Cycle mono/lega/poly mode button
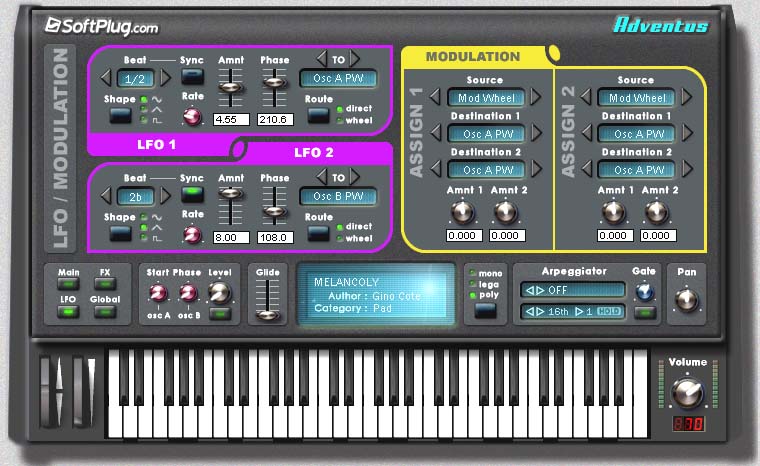The height and width of the screenshot is (466, 760). 485,310
